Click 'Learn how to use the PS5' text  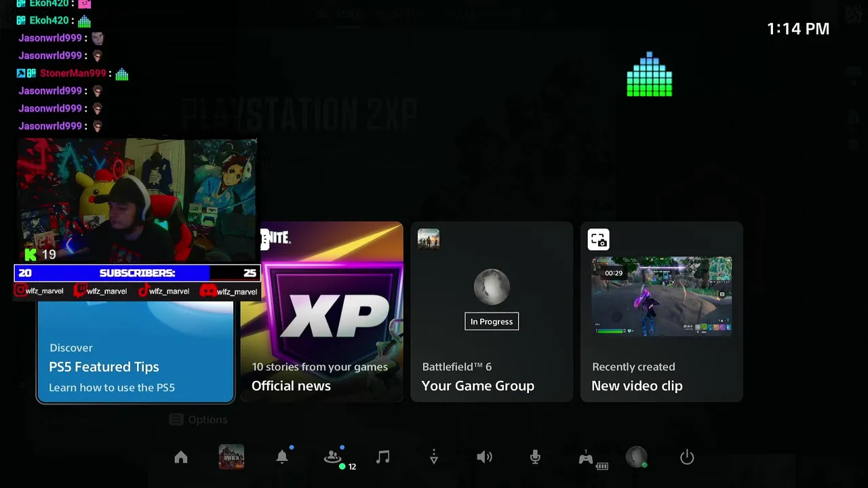tap(112, 388)
